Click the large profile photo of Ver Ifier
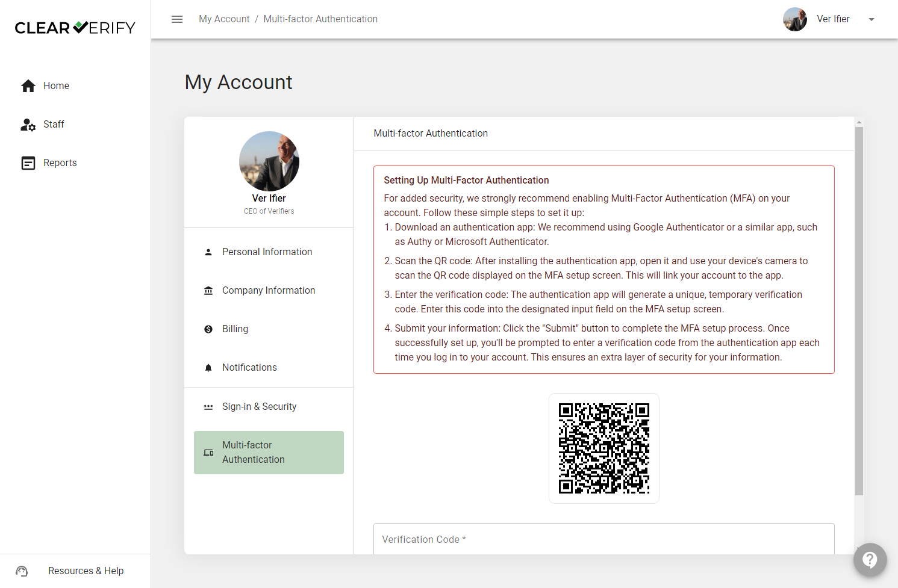 click(269, 161)
